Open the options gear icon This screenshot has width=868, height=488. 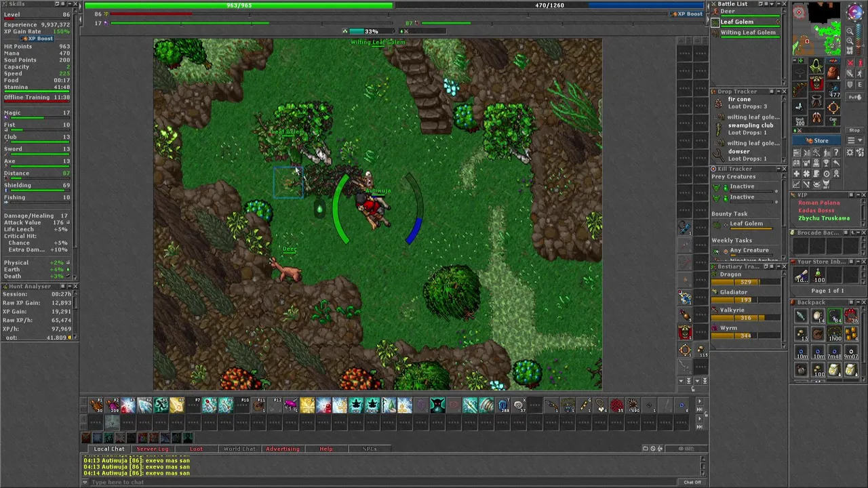(x=850, y=152)
